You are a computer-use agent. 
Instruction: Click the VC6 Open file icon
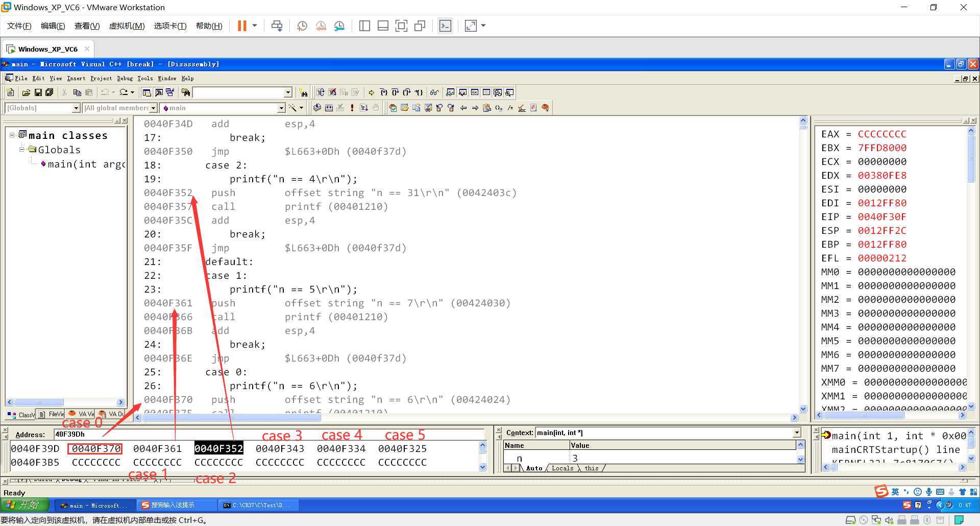click(x=26, y=92)
